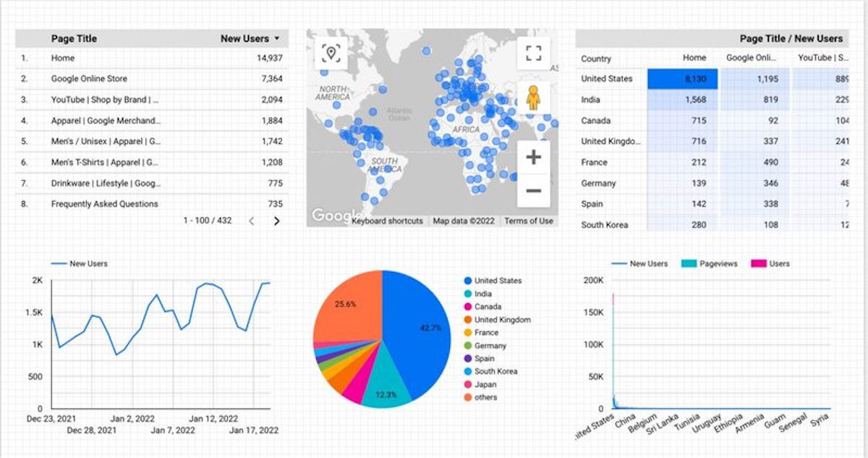Click the Keyboard shortcuts button on the map
This screenshot has width=868, height=458.
388,221
